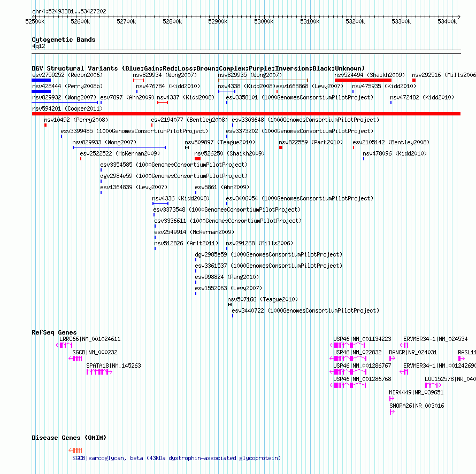Select the MIR4449 gene glyph
This screenshot has height=474, width=476.
pyautogui.click(x=391, y=399)
